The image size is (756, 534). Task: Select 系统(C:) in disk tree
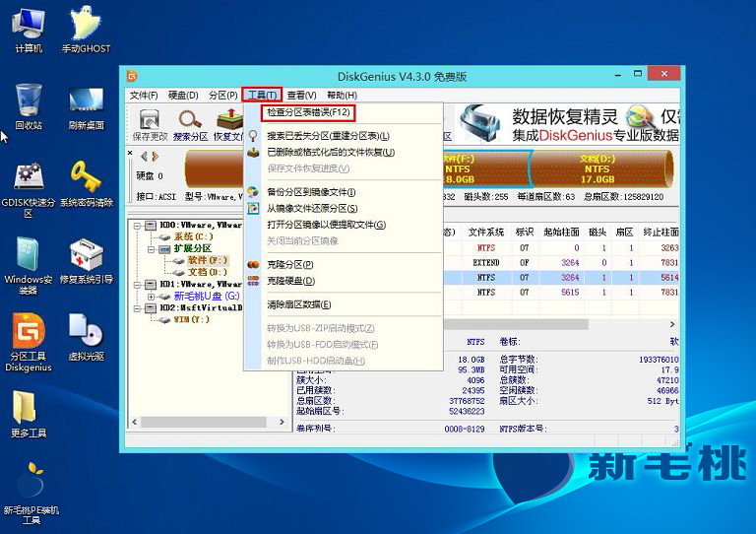[x=193, y=236]
